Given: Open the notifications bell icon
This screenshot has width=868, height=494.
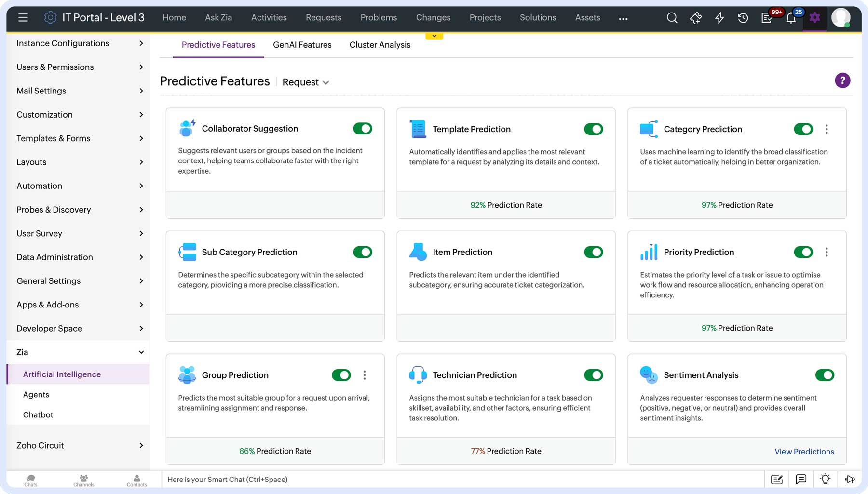Looking at the screenshot, I should point(791,18).
